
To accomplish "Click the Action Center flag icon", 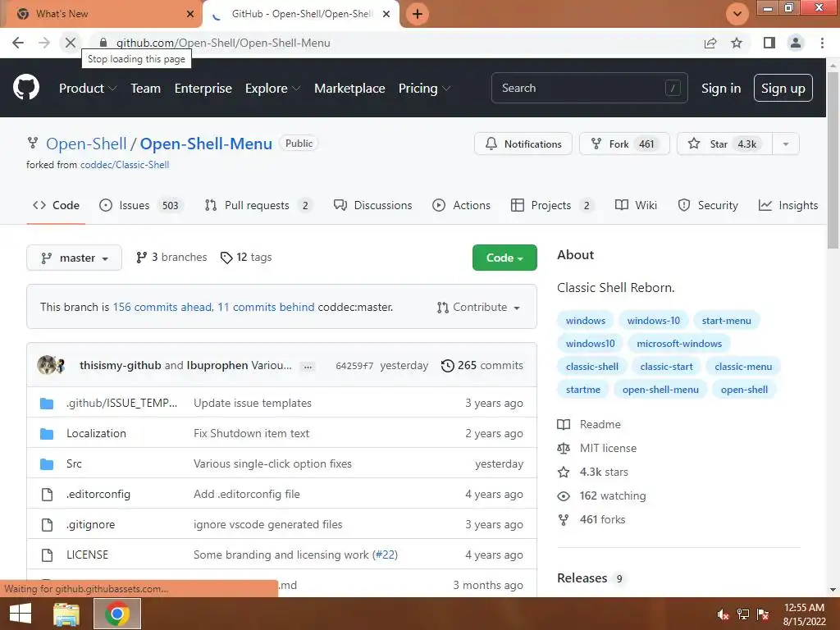I will 763,614.
